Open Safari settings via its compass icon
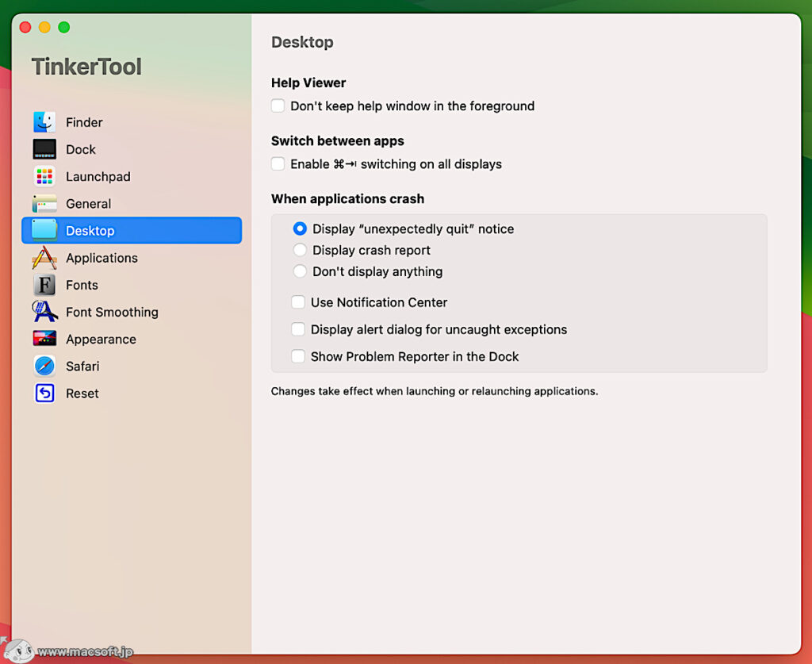The image size is (812, 664). point(44,366)
